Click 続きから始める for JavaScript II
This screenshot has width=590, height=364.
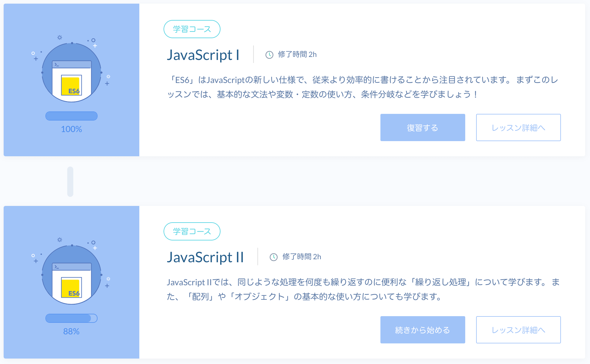(x=423, y=330)
